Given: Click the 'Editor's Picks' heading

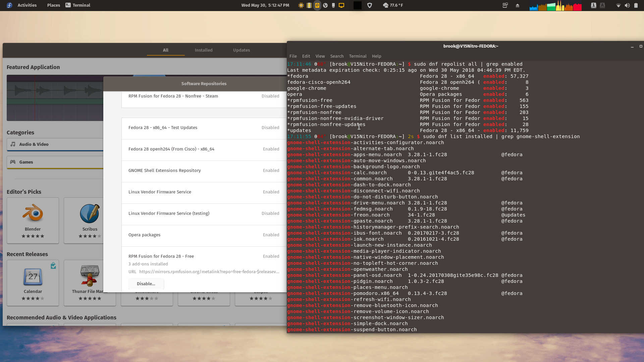Looking at the screenshot, I should 24,192.
